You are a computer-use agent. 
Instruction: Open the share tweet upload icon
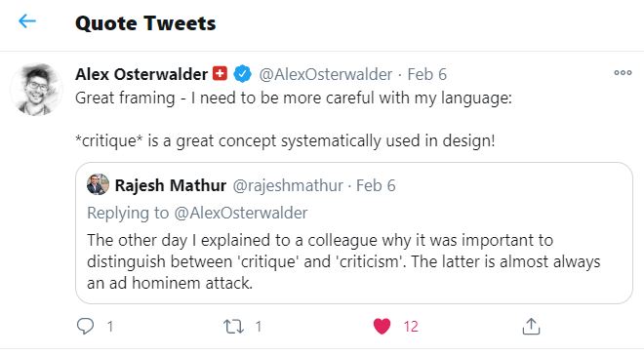[x=531, y=327]
